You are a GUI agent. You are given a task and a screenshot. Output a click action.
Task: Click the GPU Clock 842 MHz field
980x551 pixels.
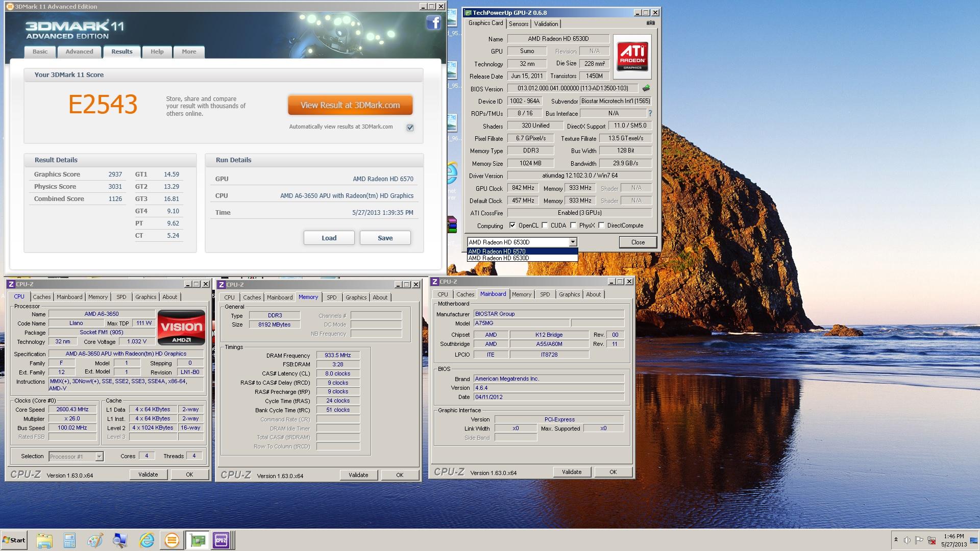(523, 188)
